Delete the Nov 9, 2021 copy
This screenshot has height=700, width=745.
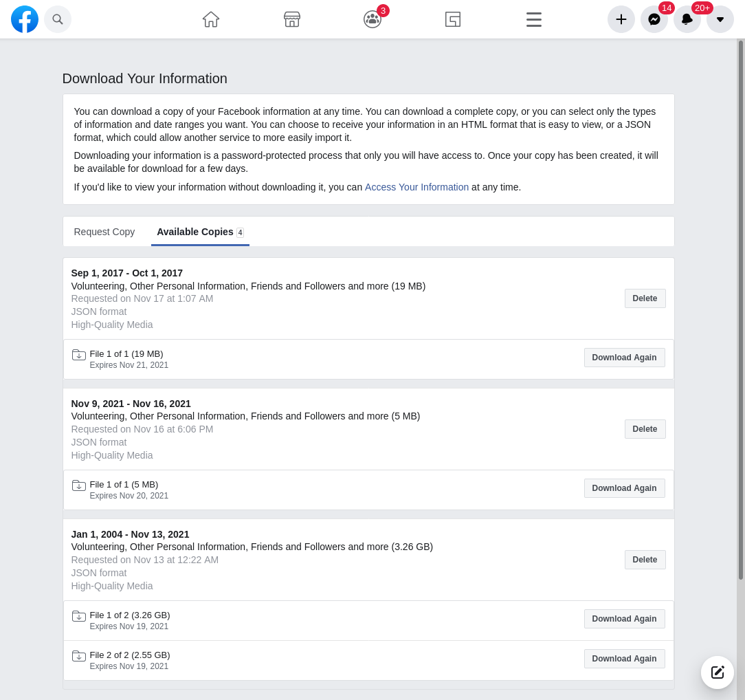(645, 429)
